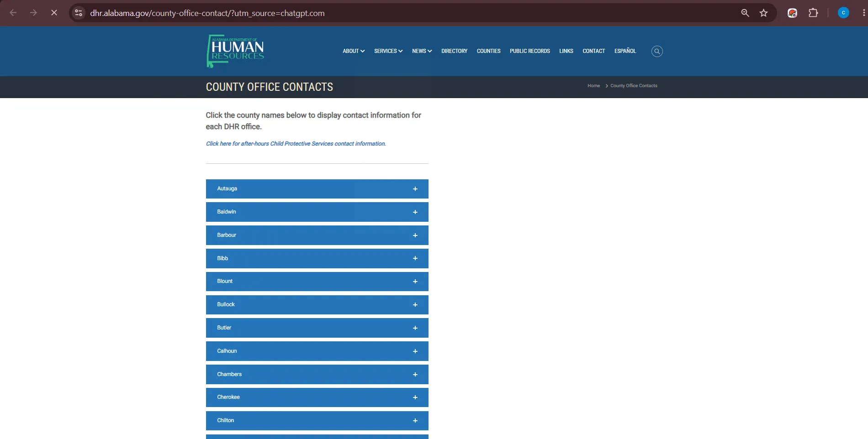Switch to Español

[x=625, y=51]
